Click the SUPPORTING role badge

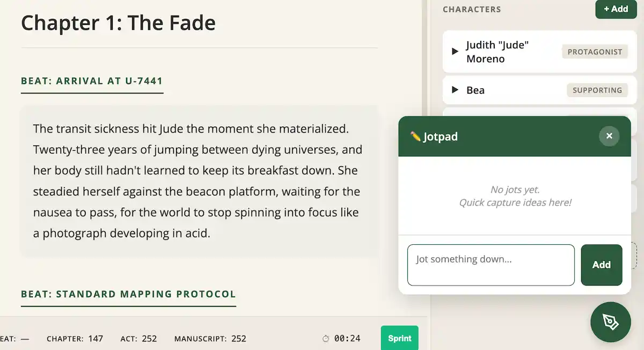point(597,90)
